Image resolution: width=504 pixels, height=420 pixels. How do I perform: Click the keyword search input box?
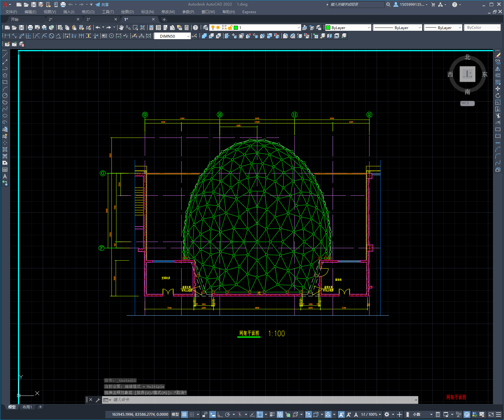click(357, 5)
